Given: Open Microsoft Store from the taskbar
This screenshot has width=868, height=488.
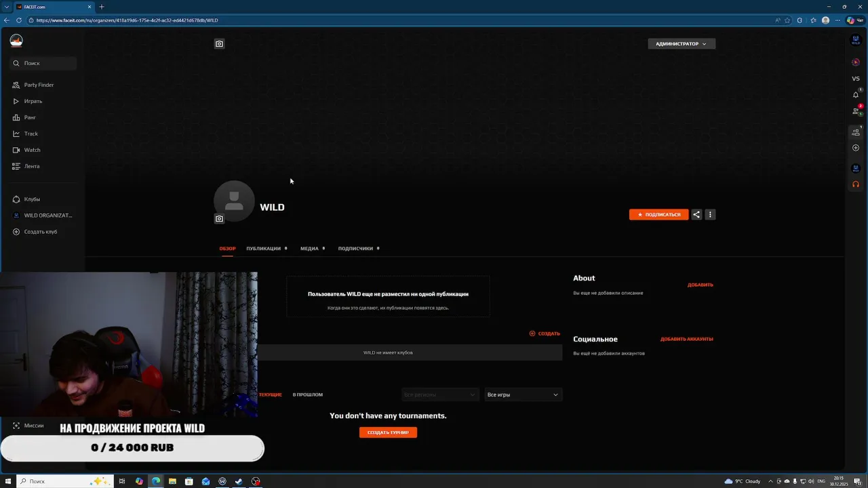Looking at the screenshot, I should pyautogui.click(x=189, y=481).
